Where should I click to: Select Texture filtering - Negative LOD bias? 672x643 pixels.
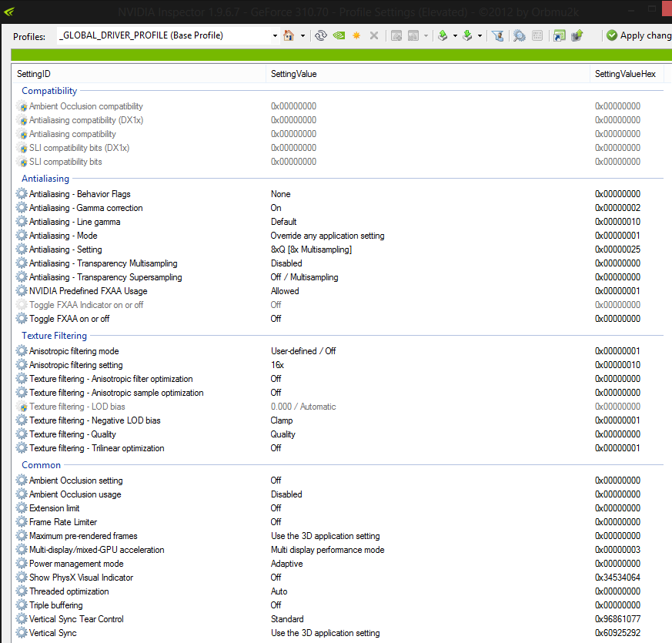tap(339, 420)
